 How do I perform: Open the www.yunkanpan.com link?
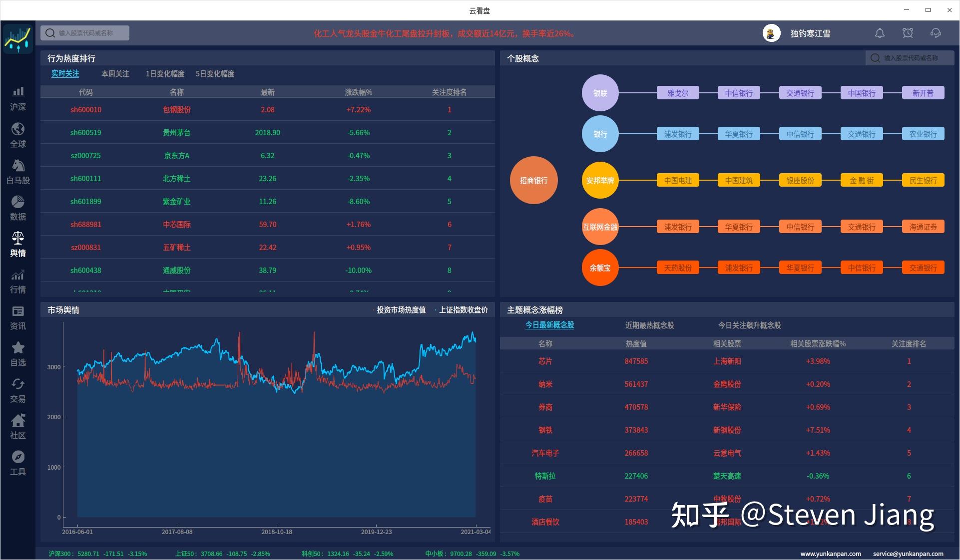[x=831, y=554]
